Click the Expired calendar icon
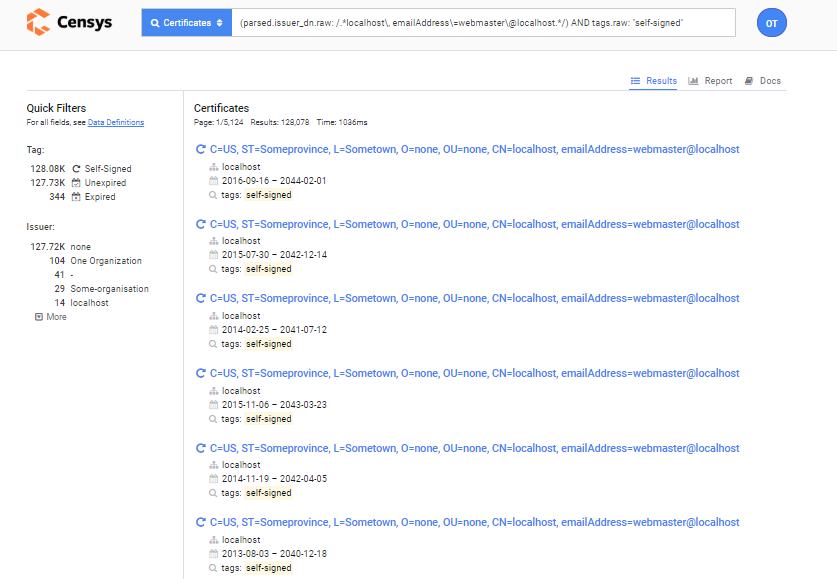 tap(76, 196)
